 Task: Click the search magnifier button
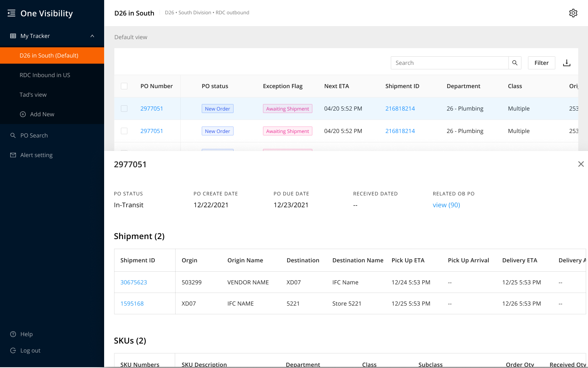[x=515, y=63]
